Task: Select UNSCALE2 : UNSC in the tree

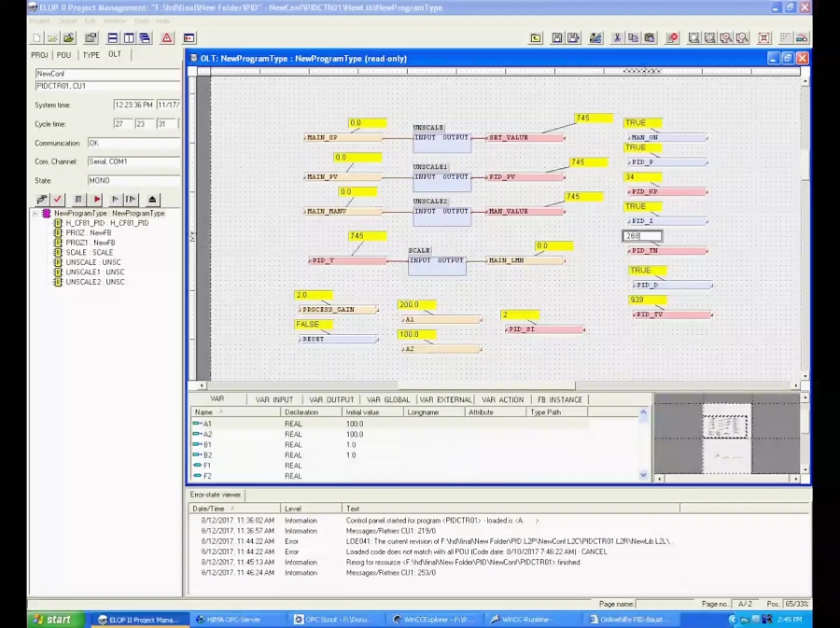Action: pos(94,282)
